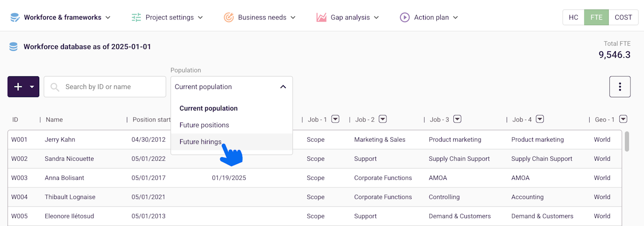
Task: Choose Future positions option
Action: pyautogui.click(x=204, y=125)
